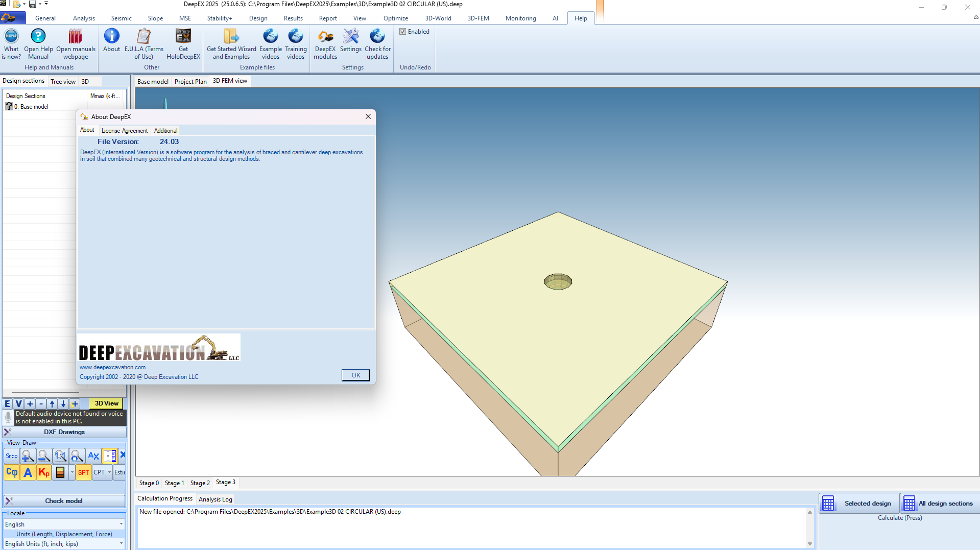Switch to License Agreement tab
The image size is (980, 550).
coord(125,131)
